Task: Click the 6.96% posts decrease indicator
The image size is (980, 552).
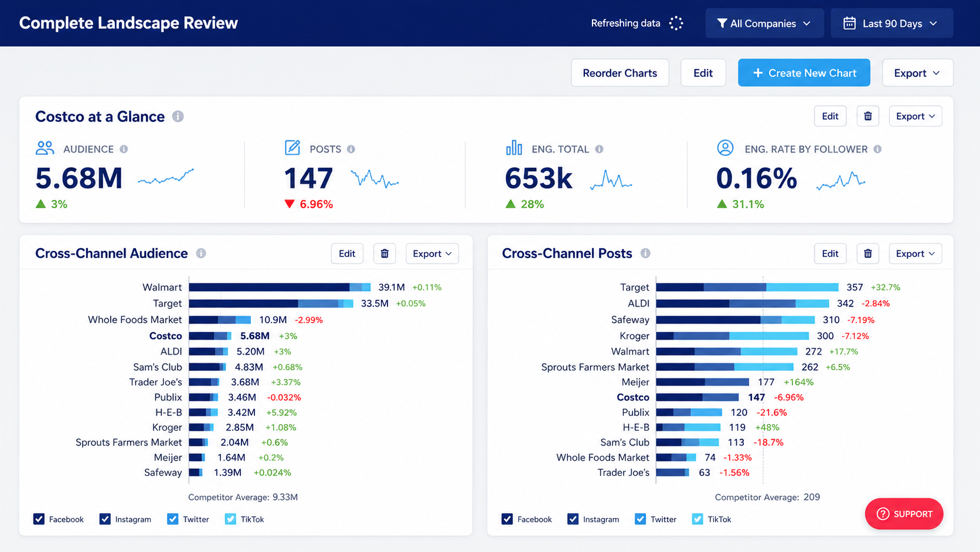Action: point(309,204)
